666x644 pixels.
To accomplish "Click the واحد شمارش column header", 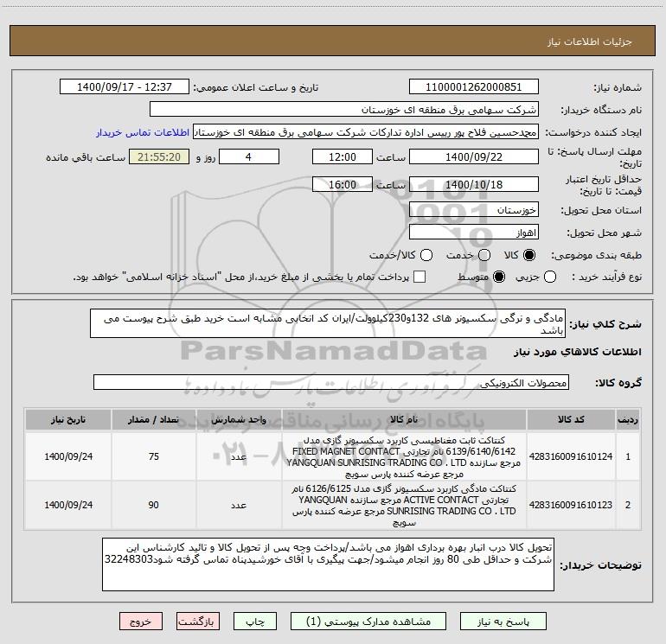I will click(239, 419).
